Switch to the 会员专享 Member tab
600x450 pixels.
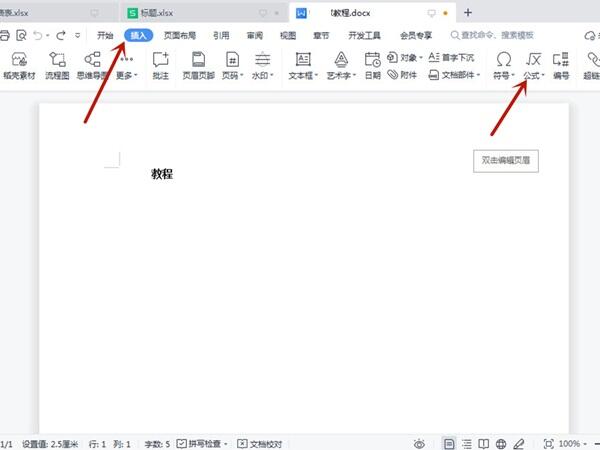click(416, 36)
